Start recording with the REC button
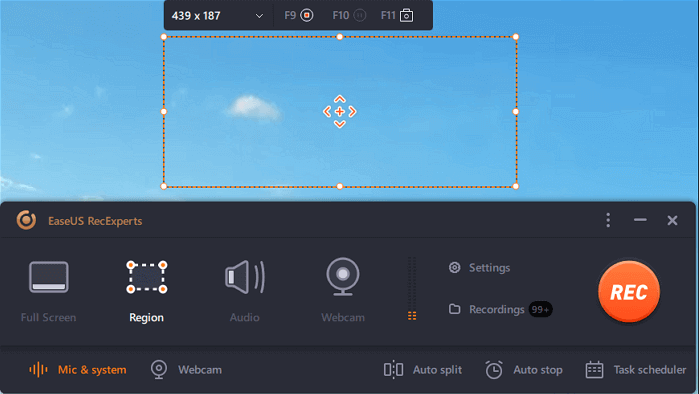Viewport: 700px width, 394px height. (629, 292)
